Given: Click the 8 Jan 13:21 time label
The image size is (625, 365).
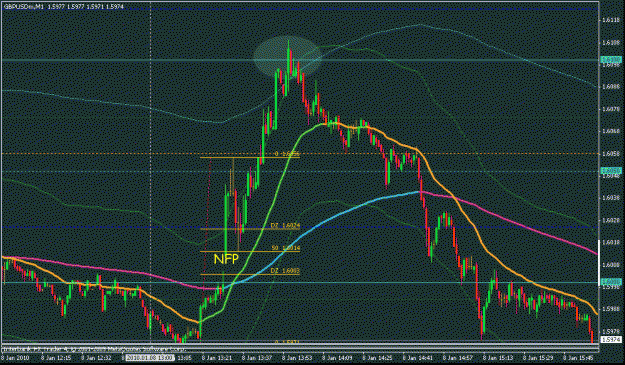Looking at the screenshot, I should coord(217,358).
